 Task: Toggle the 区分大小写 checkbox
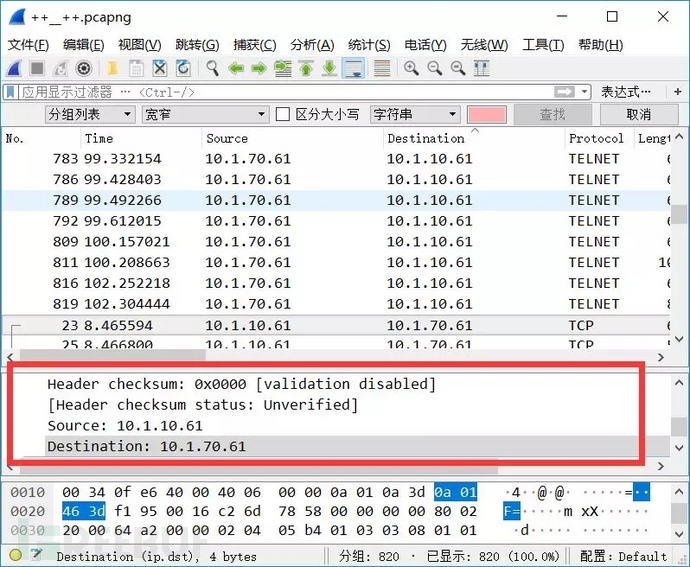[283, 114]
